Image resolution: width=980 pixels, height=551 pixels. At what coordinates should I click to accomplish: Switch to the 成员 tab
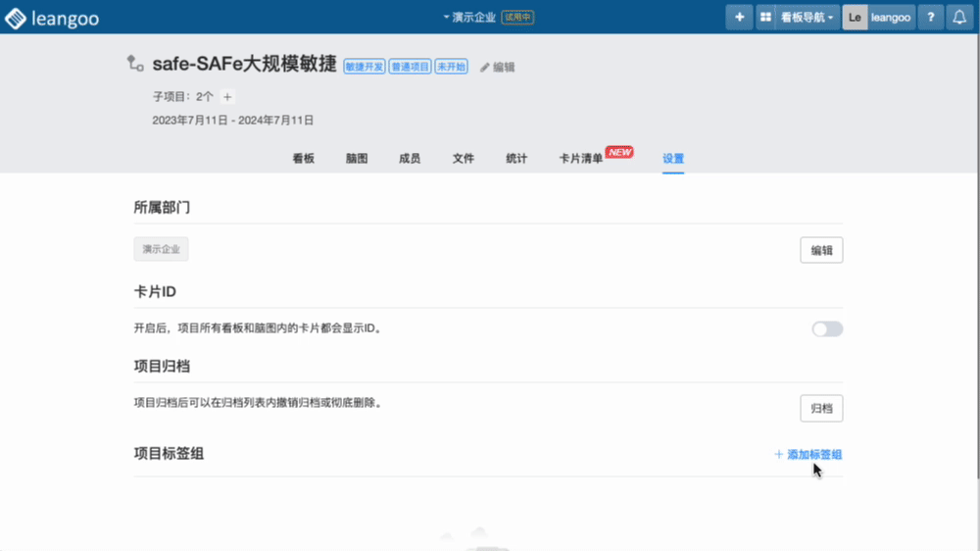(x=410, y=159)
